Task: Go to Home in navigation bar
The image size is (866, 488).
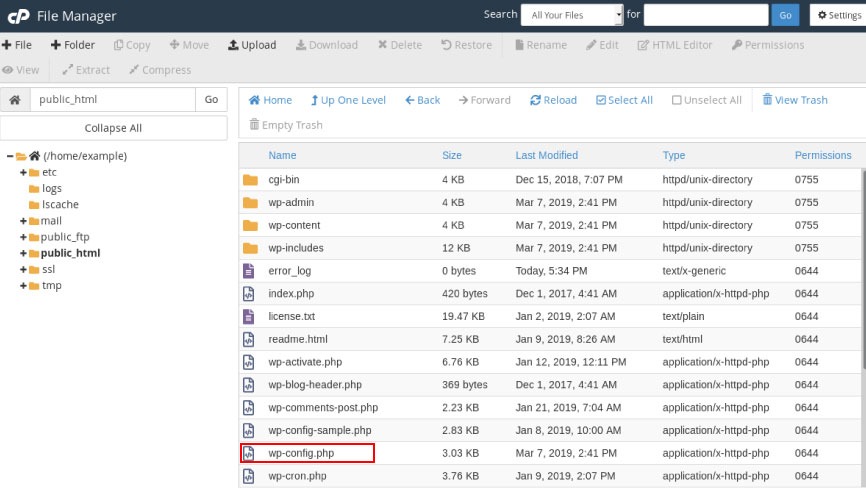Action: pos(270,100)
